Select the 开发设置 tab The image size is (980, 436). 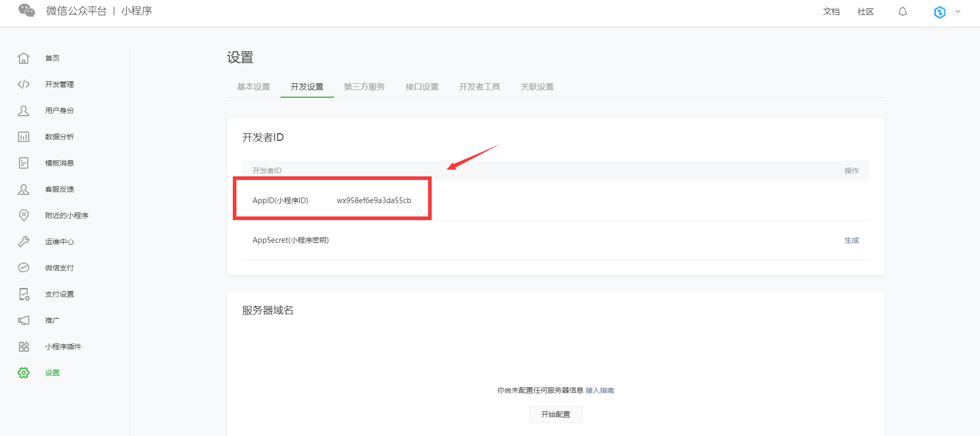click(307, 87)
